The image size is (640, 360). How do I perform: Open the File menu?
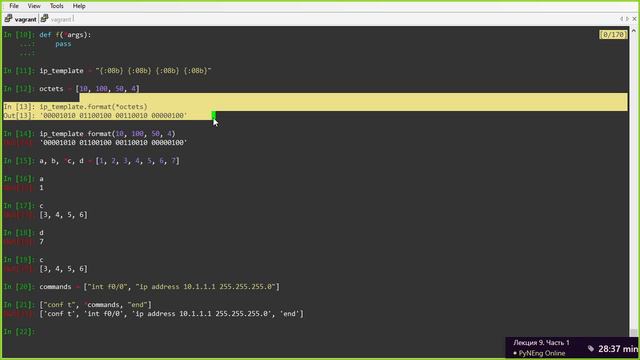[14, 6]
